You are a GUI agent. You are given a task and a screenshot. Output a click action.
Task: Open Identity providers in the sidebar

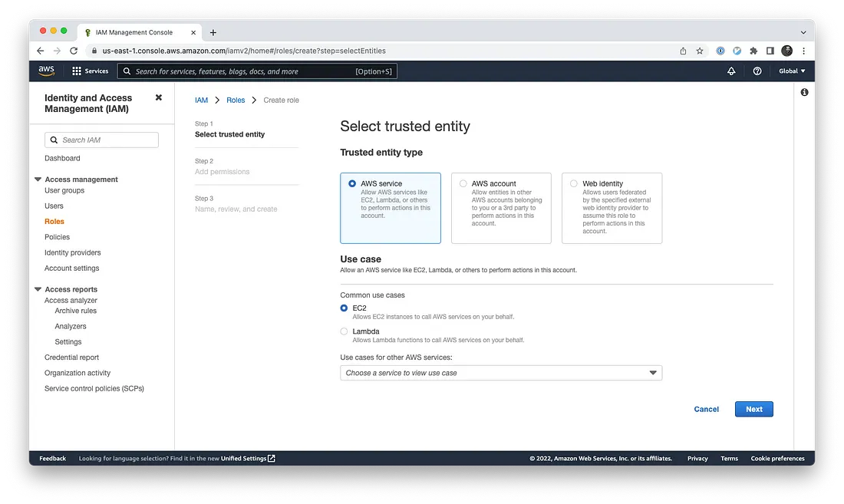coord(73,253)
